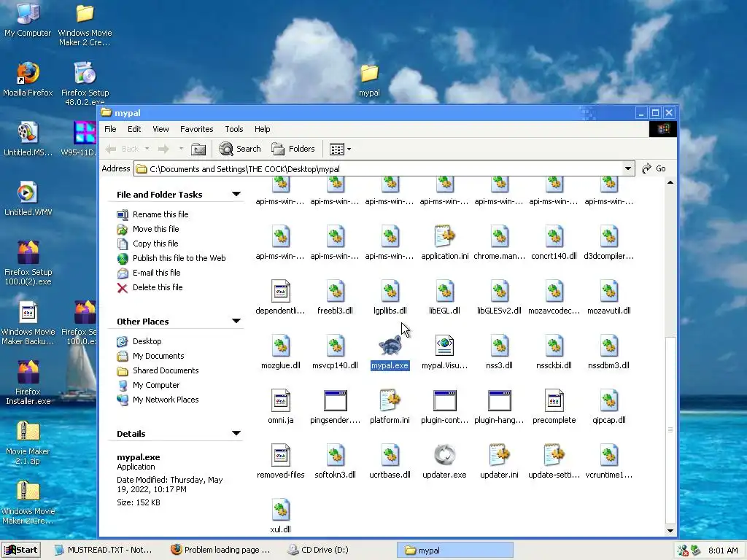Open the Tools menu
This screenshot has width=747, height=560.
tap(234, 129)
